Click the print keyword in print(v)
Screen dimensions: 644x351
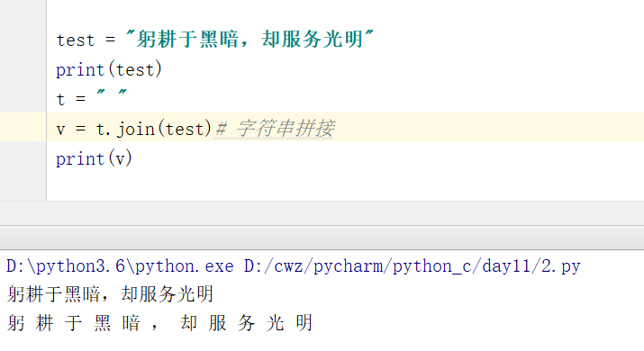pyautogui.click(x=80, y=159)
